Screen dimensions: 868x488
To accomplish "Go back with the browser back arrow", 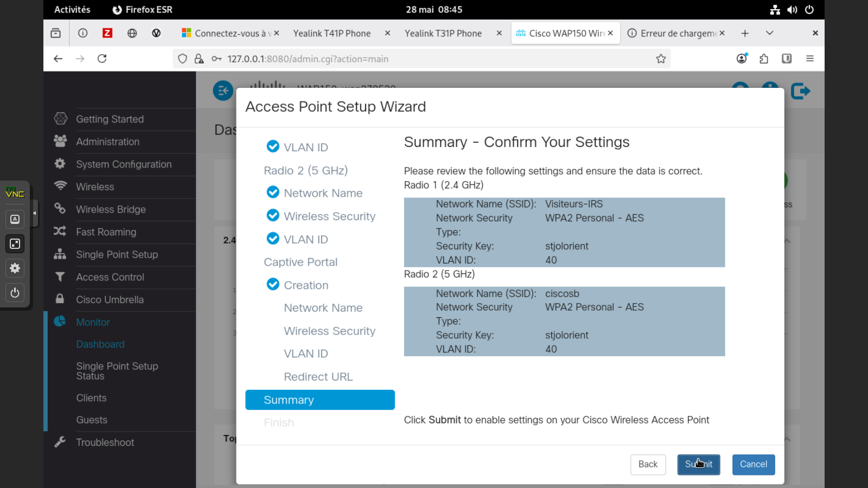I will point(58,59).
